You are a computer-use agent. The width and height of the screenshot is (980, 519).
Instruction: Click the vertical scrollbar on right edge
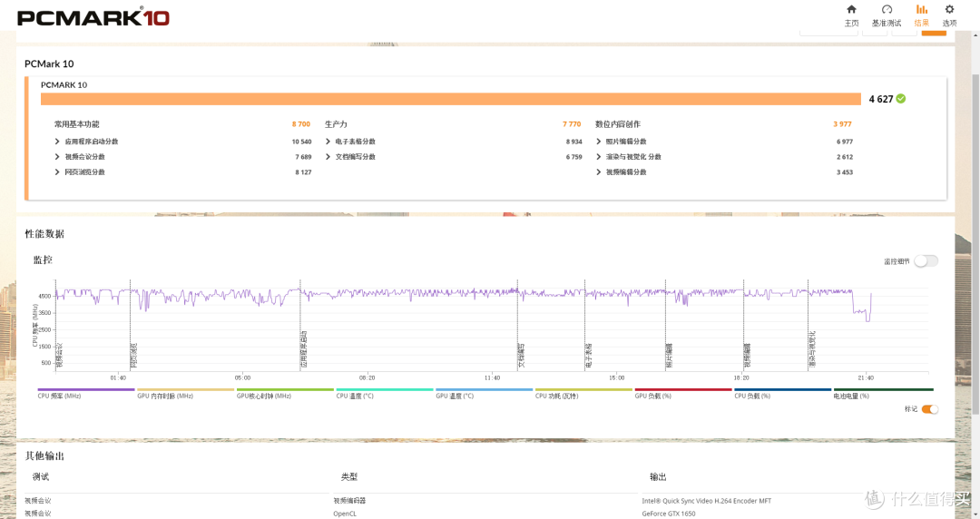tap(975, 244)
